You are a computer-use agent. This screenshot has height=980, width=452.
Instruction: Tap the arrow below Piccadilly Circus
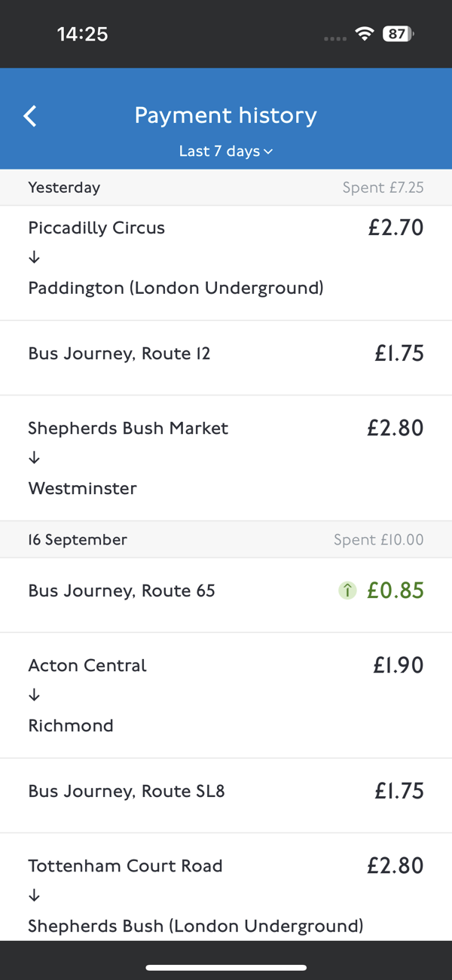coord(34,258)
